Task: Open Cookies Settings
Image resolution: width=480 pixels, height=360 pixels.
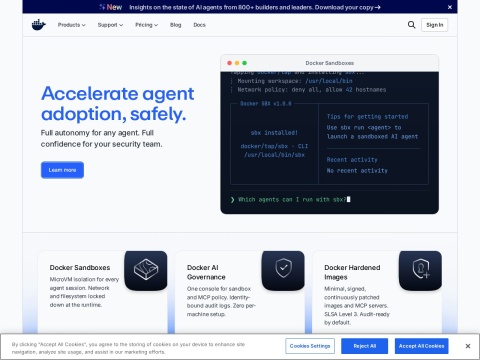Action: [310, 346]
